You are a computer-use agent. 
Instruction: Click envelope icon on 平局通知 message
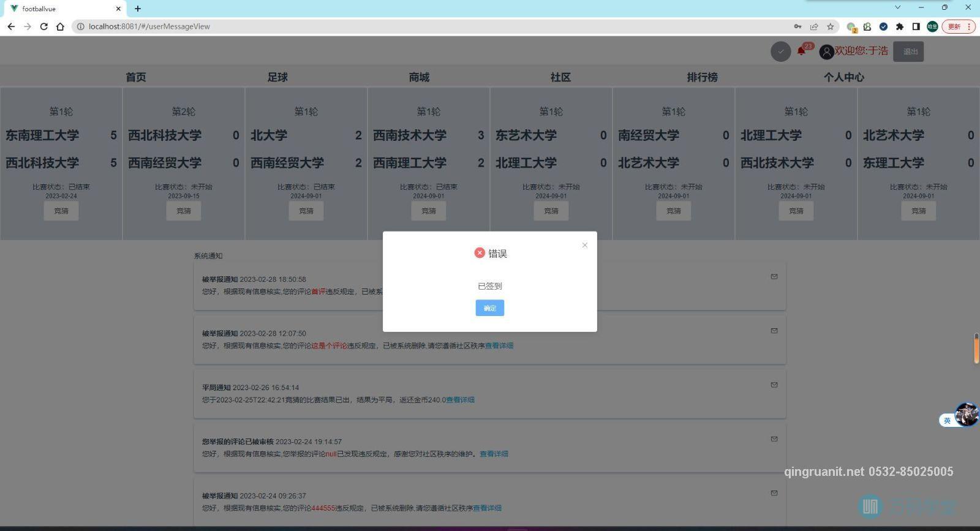tap(774, 385)
